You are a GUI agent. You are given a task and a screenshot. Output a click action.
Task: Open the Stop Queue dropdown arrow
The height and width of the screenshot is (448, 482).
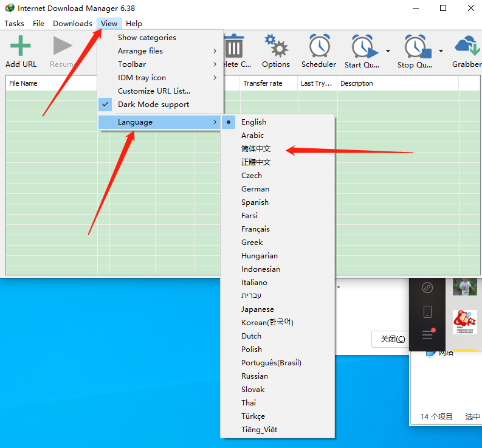441,51
